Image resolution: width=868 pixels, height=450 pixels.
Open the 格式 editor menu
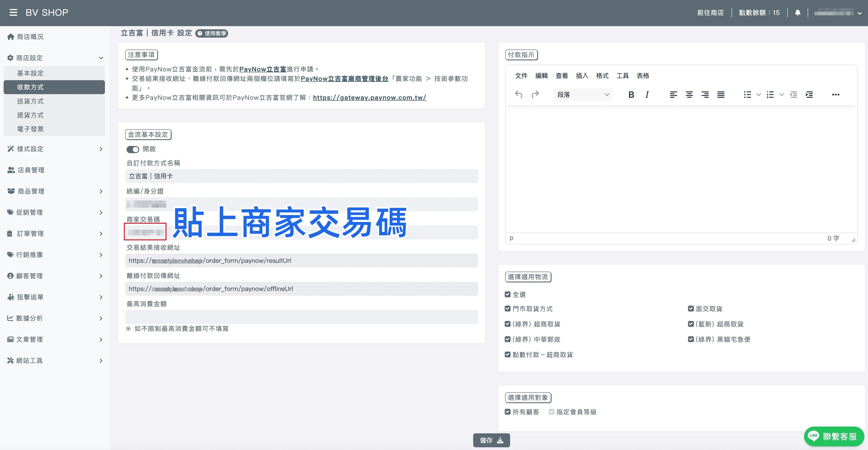point(602,76)
